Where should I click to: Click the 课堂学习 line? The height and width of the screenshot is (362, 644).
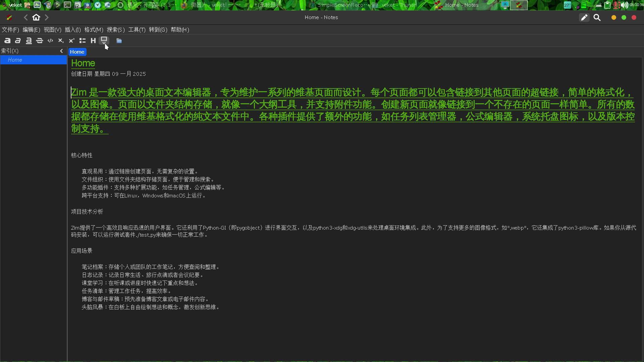point(141,283)
